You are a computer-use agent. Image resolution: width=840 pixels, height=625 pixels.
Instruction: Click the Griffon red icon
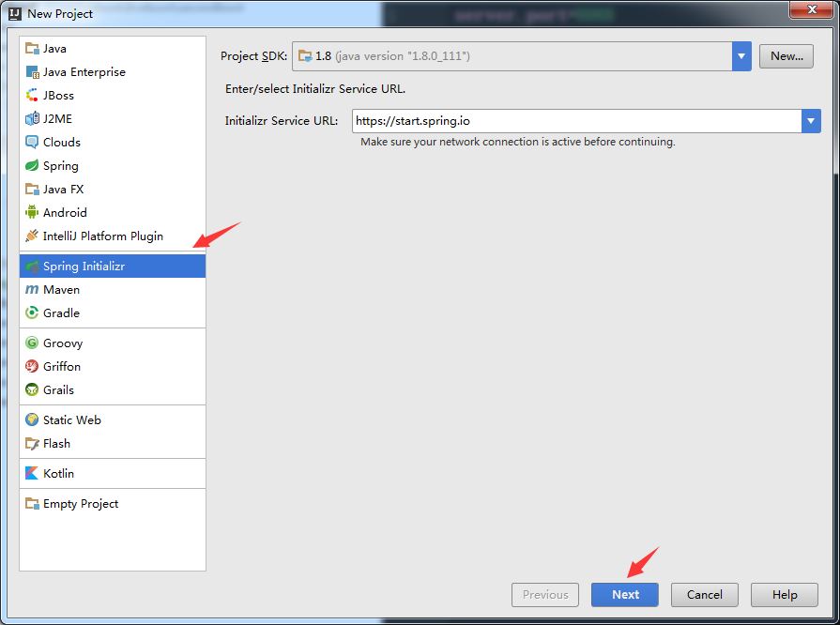point(32,366)
